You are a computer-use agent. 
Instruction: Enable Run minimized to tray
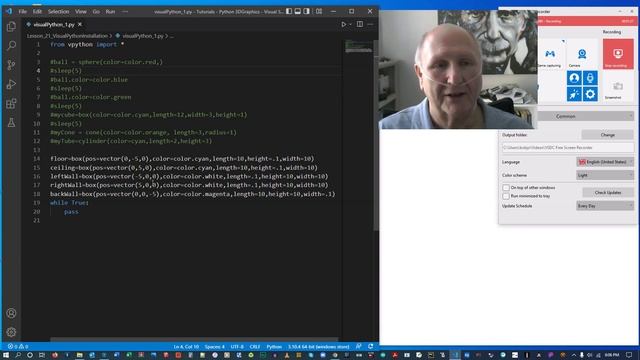click(506, 196)
